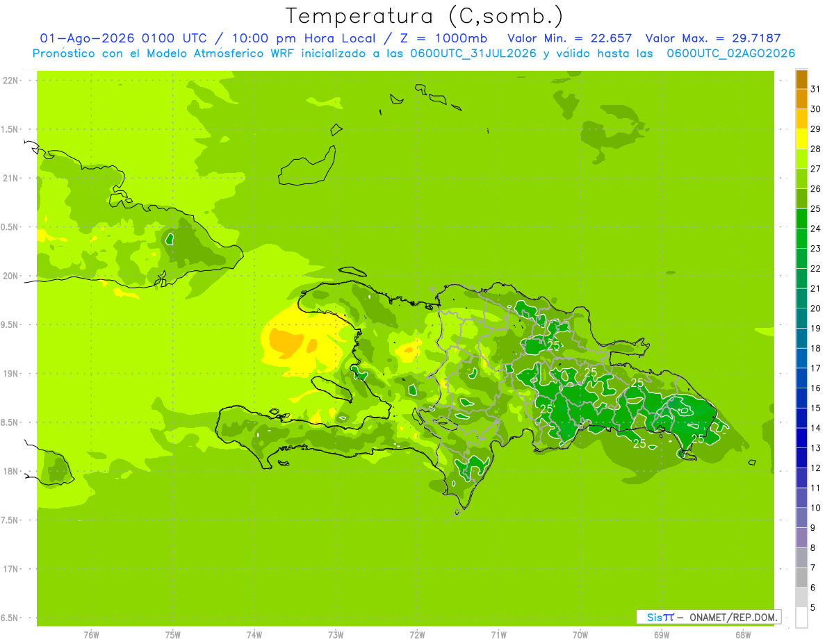The height and width of the screenshot is (644, 834).
Task: Pick the dark blue legend band between 13 and 14
Action: [x=801, y=438]
